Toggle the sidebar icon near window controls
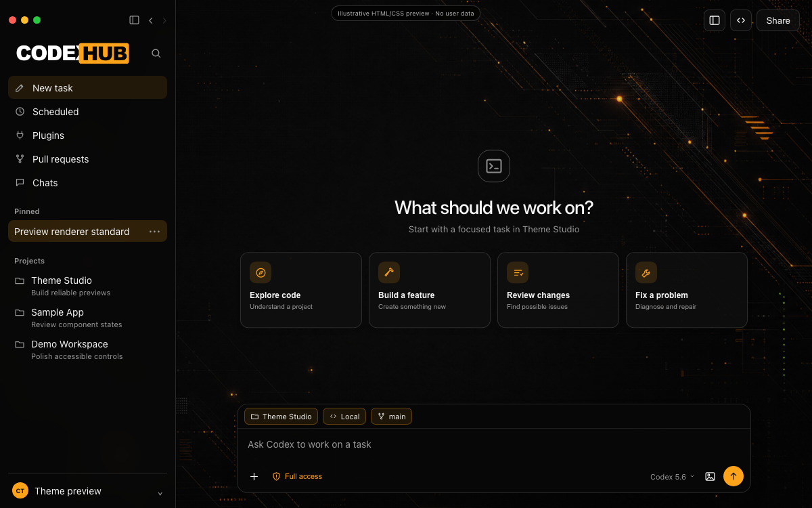The image size is (812, 508). (x=134, y=20)
